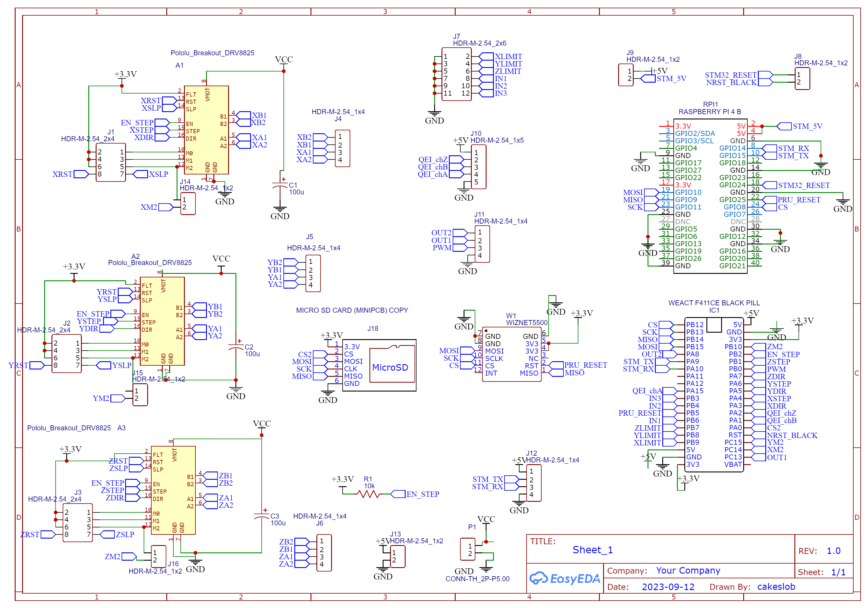Viewport: 868px width, 608px height.
Task: Select the MicroSD card symbol inside J18
Action: [x=392, y=364]
